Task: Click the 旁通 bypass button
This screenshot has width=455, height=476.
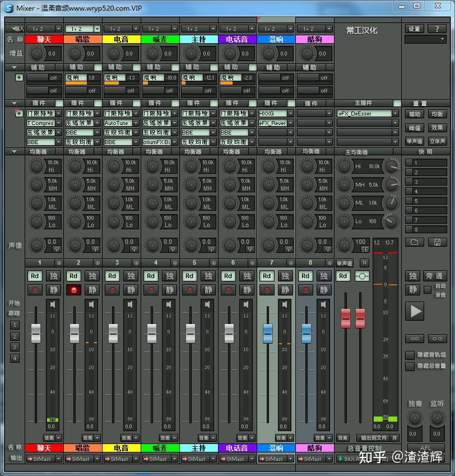Action: pos(434,276)
